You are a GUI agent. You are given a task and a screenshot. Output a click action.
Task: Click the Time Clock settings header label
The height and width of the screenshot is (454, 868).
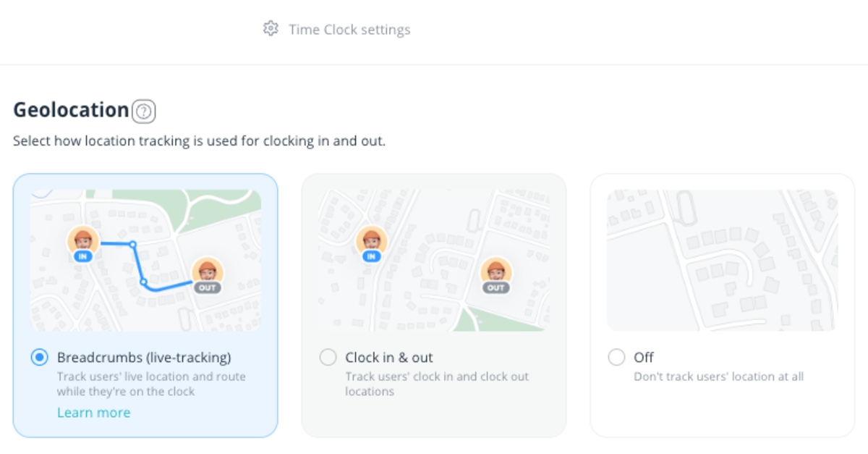click(x=349, y=29)
